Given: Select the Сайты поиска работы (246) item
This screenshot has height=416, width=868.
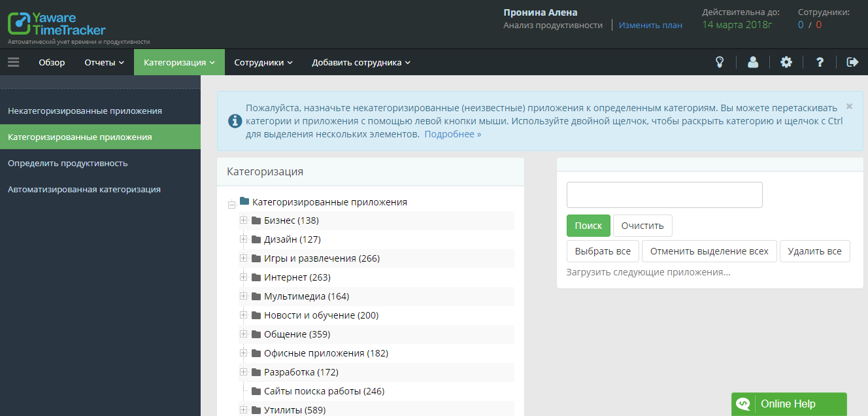Looking at the screenshot, I should click(324, 391).
